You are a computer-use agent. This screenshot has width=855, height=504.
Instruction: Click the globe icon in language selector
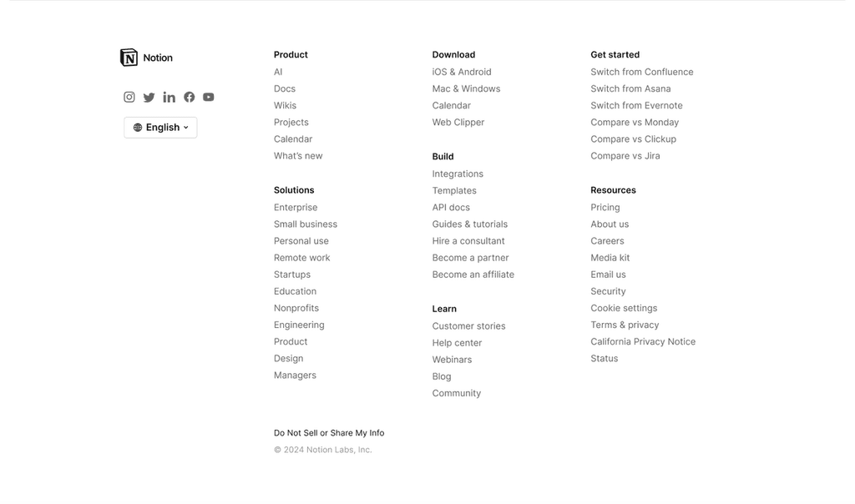pos(138,127)
